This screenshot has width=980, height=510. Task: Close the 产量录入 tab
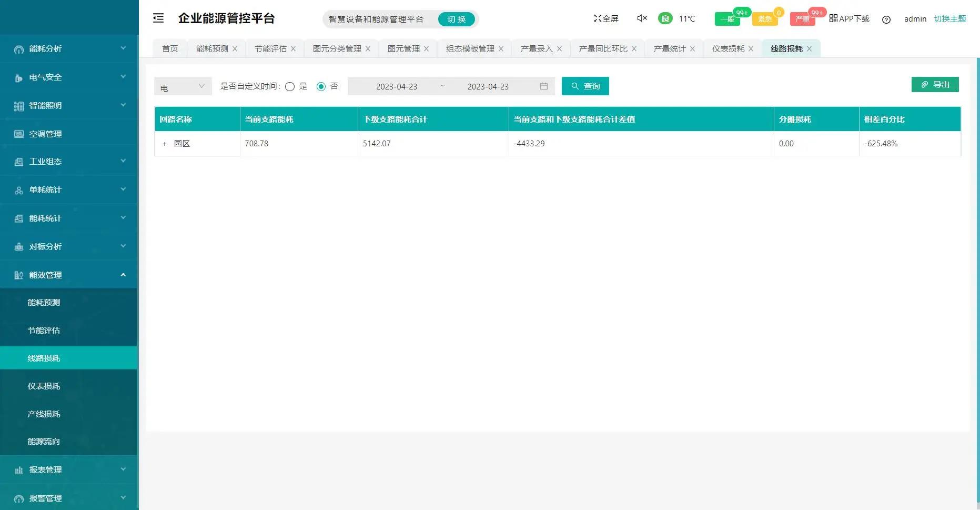pos(559,48)
